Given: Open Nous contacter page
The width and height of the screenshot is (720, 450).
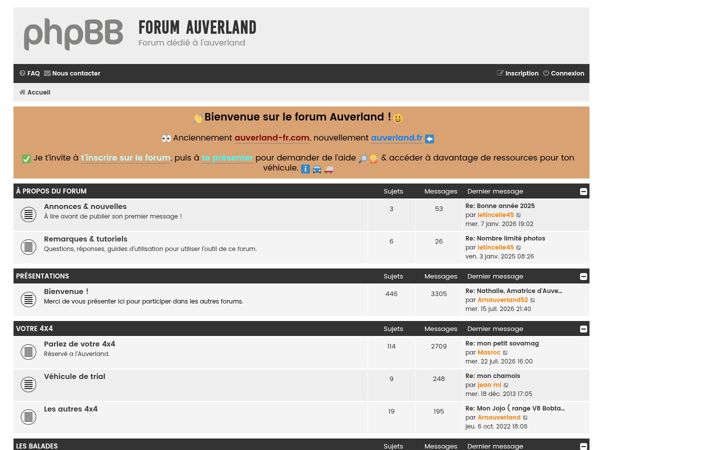Looking at the screenshot, I should (x=72, y=73).
